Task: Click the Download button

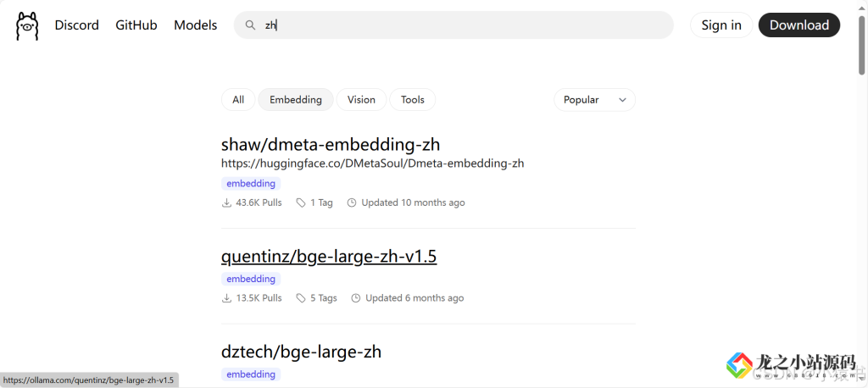Action: coord(798,25)
